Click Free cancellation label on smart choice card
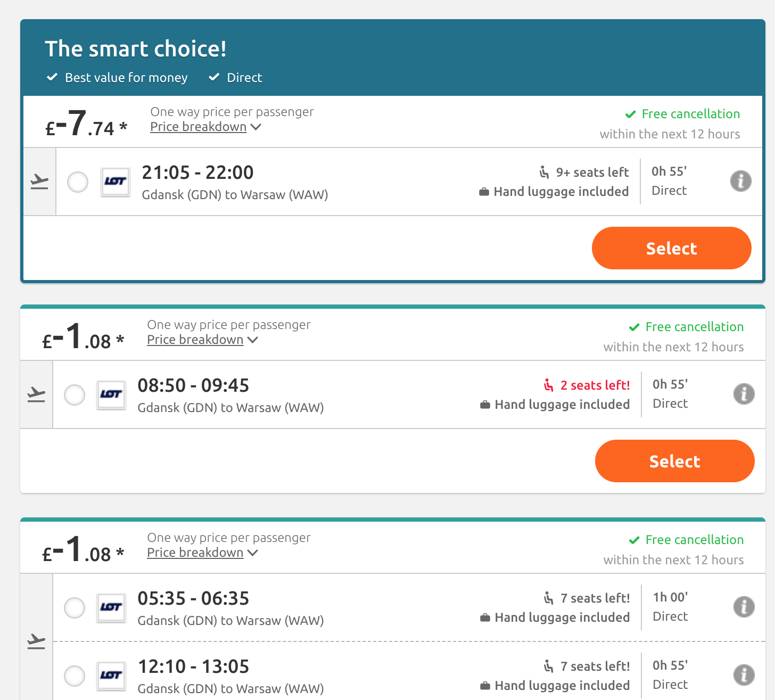This screenshot has height=700, width=775. [x=690, y=114]
